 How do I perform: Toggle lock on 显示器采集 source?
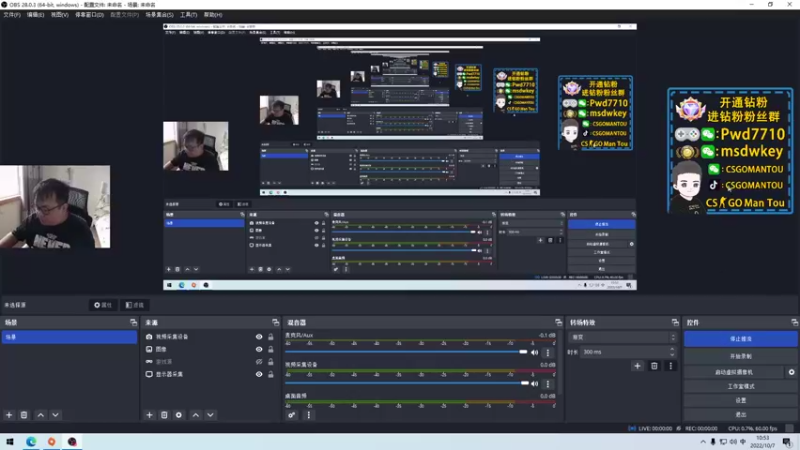[x=271, y=374]
